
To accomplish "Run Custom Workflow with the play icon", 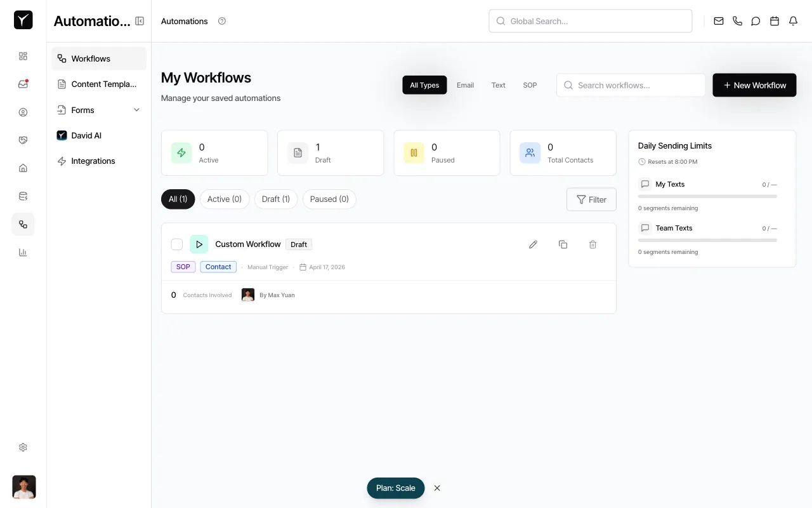I will 199,244.
